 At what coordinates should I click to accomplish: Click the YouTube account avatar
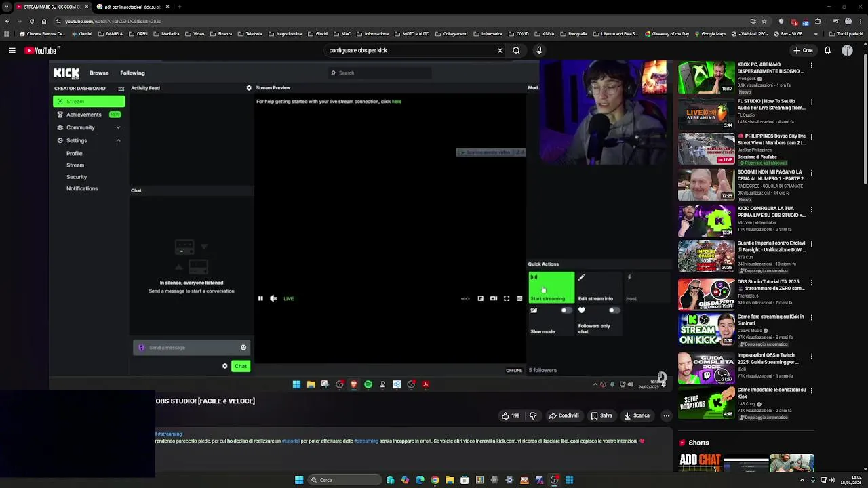coord(847,50)
